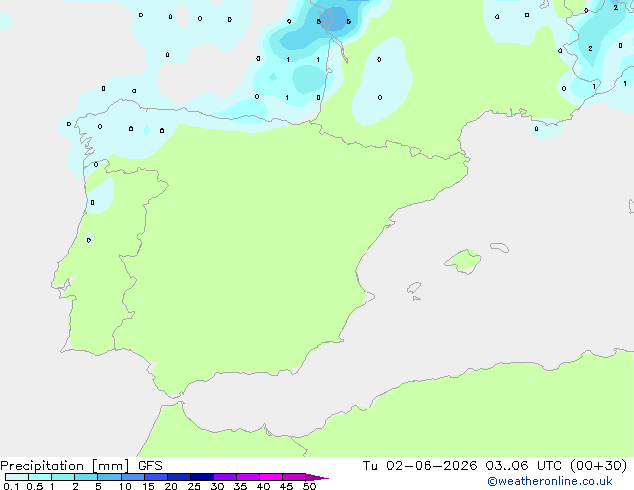The height and width of the screenshot is (490, 634).
Task: Click the Menorca island outline on map
Action: click(x=499, y=247)
